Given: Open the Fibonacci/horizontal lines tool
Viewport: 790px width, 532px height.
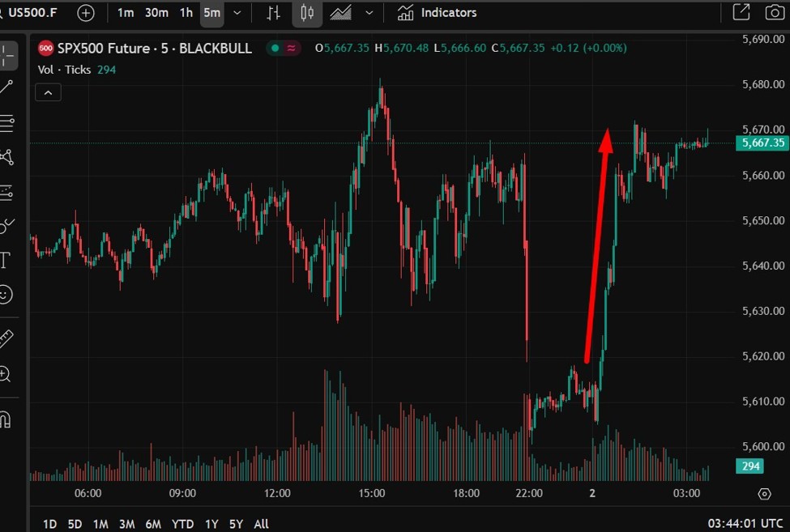Looking at the screenshot, I should pos(6,122).
